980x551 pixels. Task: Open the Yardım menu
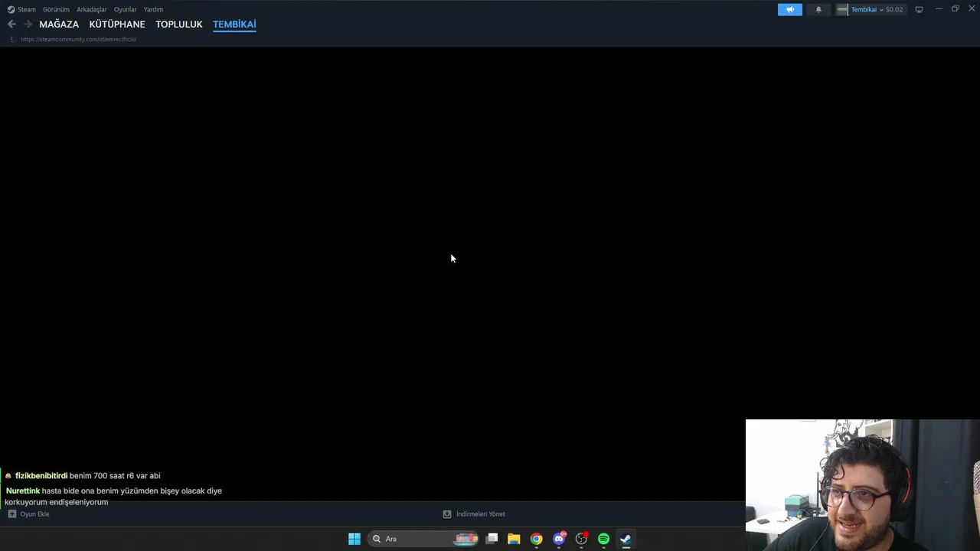153,9
